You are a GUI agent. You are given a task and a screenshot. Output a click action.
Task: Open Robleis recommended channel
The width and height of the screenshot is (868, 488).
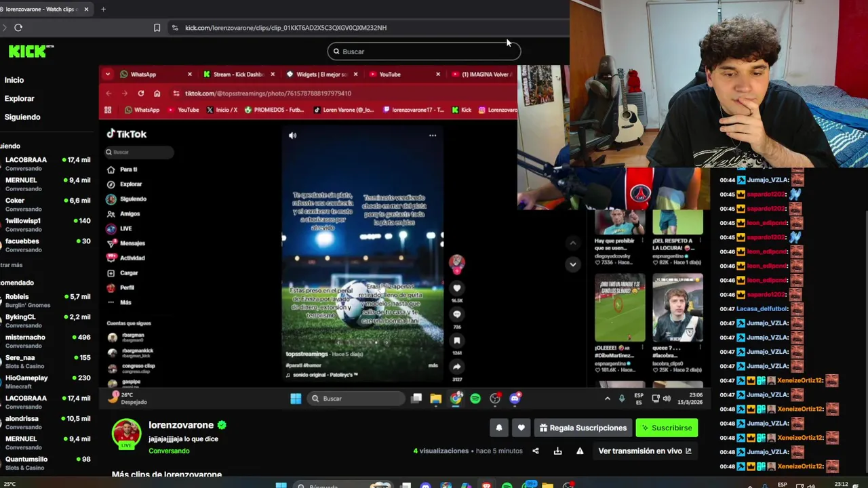(46, 300)
